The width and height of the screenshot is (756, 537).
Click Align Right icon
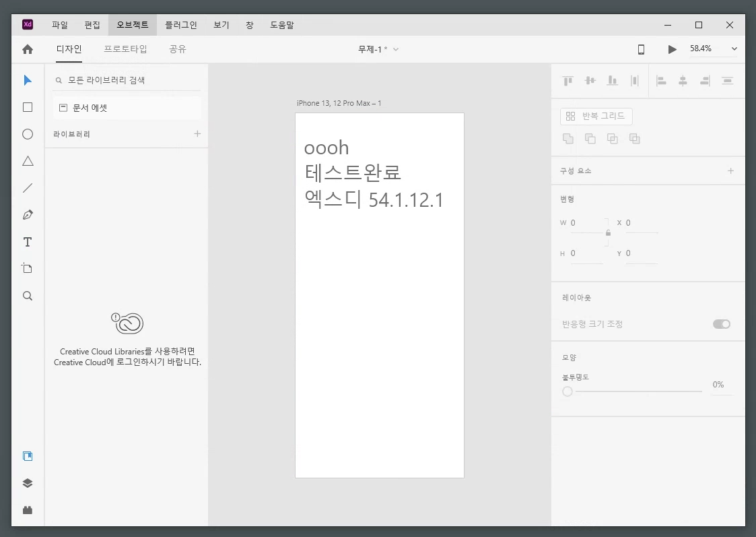(x=705, y=81)
